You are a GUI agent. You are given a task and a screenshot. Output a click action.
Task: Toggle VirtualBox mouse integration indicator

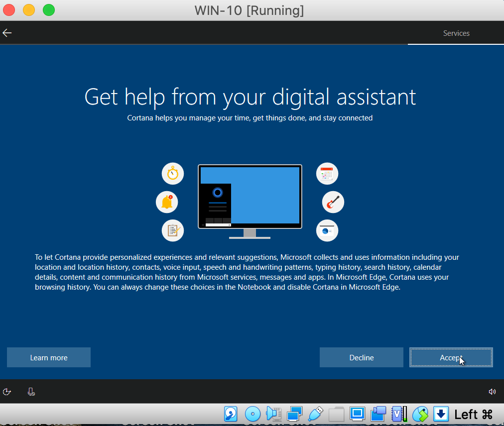[x=420, y=414]
